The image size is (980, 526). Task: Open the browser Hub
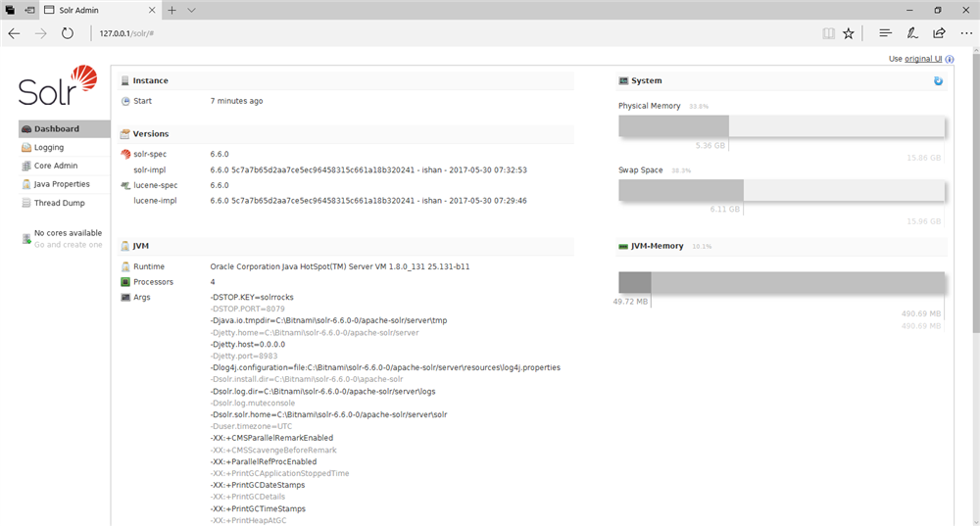point(885,33)
